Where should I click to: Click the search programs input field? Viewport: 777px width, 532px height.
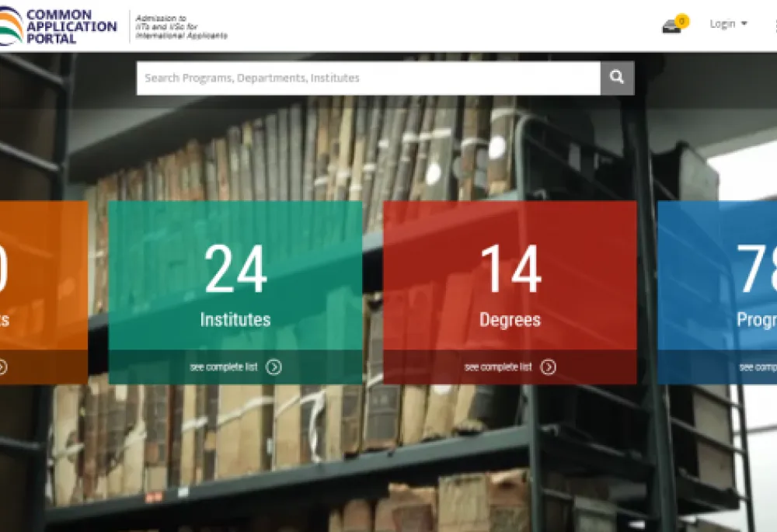click(x=368, y=78)
